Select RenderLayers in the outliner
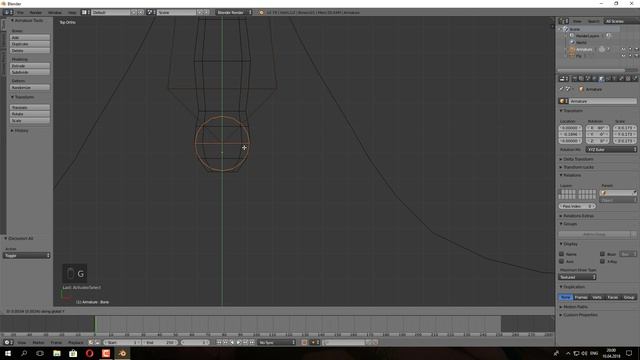The height and width of the screenshot is (360, 640). (587, 36)
